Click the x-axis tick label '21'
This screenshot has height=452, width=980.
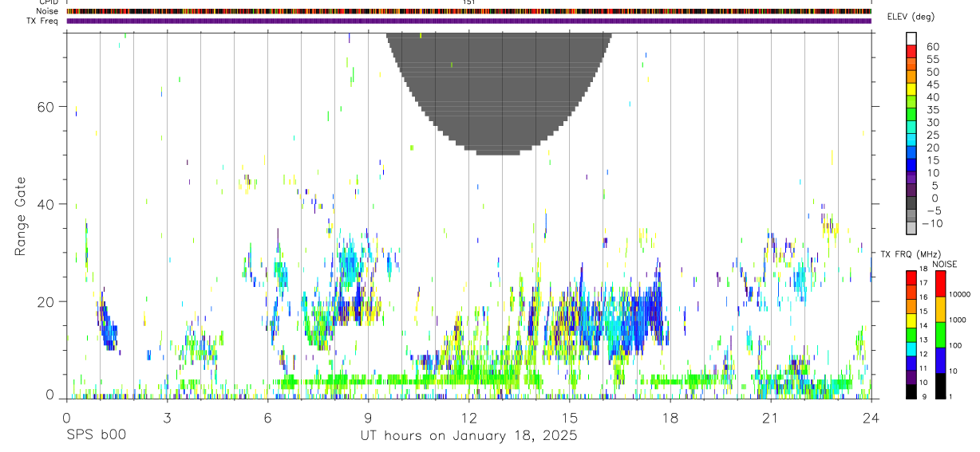pyautogui.click(x=770, y=418)
